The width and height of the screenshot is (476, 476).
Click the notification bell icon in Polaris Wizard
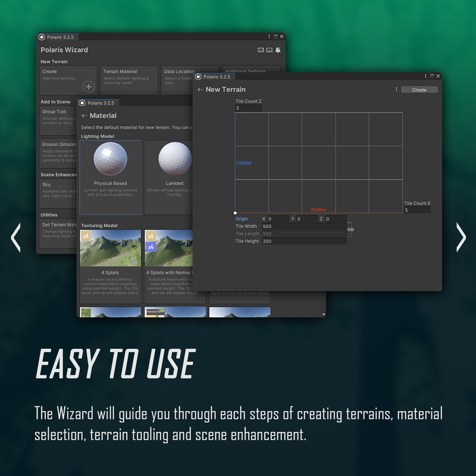click(278, 50)
